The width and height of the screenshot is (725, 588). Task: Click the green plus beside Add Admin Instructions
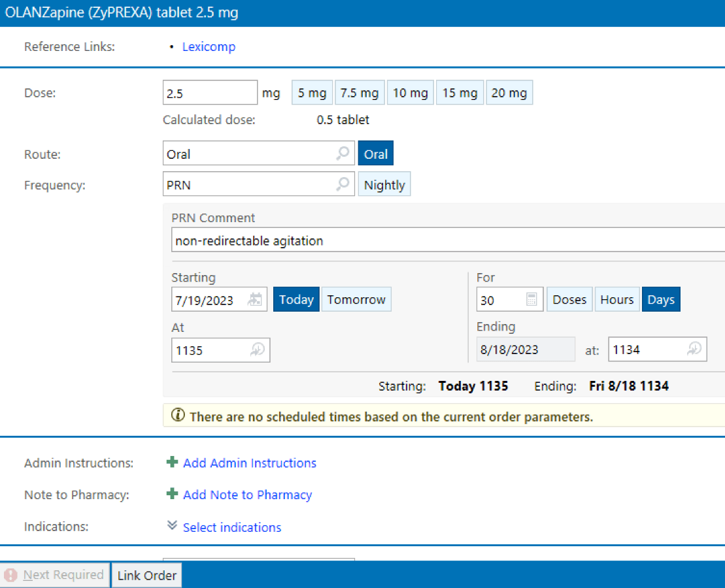pyautogui.click(x=172, y=463)
